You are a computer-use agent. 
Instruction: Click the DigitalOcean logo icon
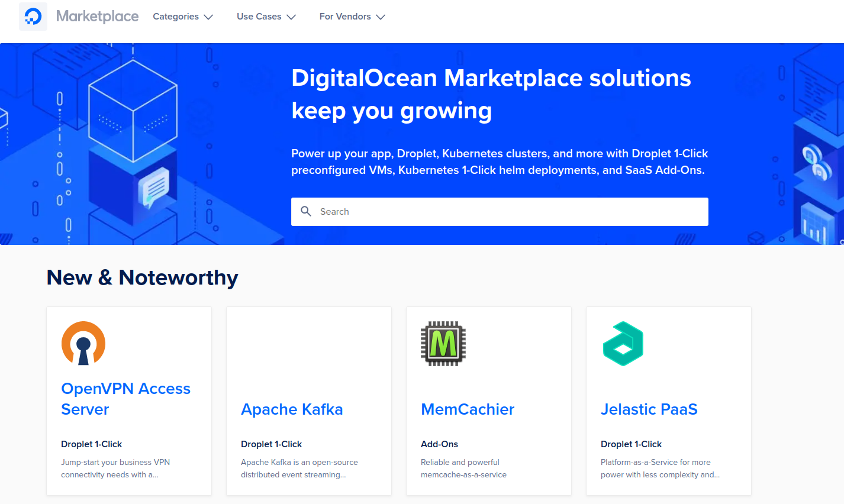[33, 17]
